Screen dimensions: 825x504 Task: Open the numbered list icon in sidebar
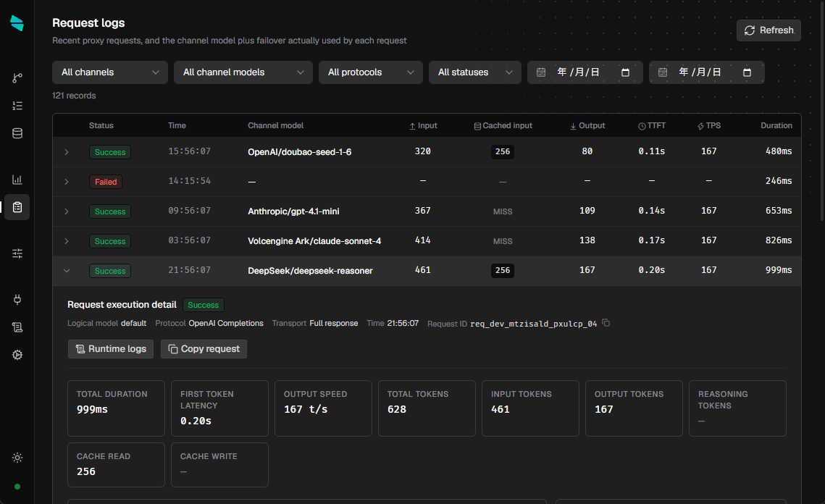(17, 106)
